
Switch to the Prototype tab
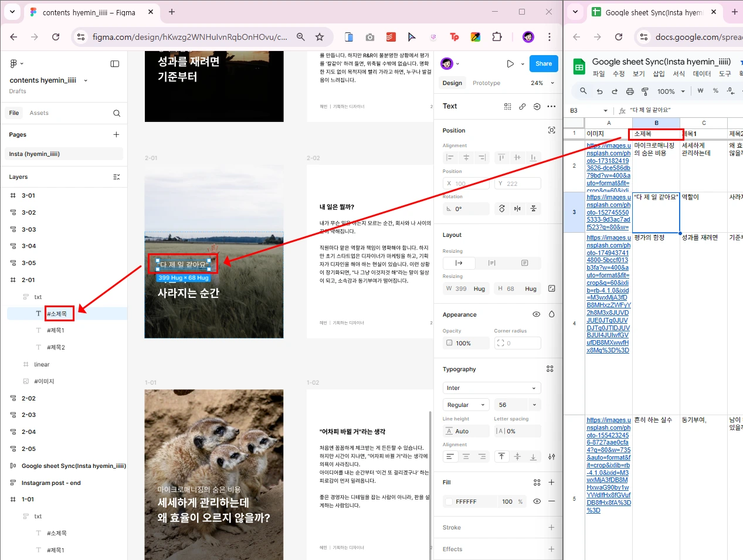click(486, 83)
